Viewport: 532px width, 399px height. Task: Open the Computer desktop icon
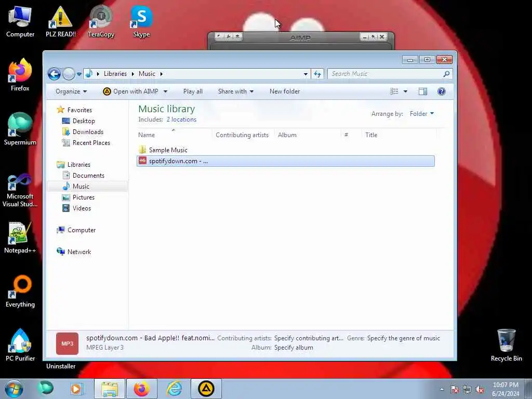(x=20, y=21)
